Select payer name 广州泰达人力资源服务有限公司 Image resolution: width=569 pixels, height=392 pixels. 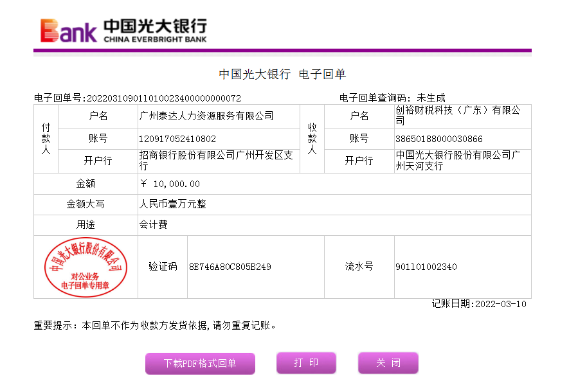(206, 116)
